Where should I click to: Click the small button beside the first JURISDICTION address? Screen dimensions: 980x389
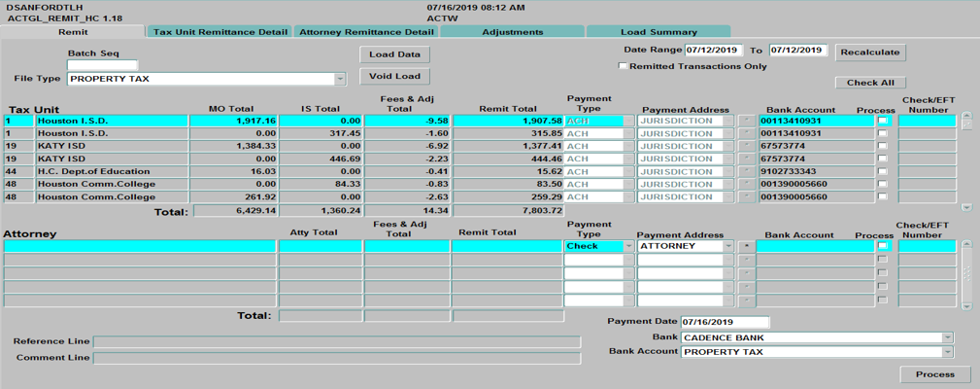tap(746, 121)
